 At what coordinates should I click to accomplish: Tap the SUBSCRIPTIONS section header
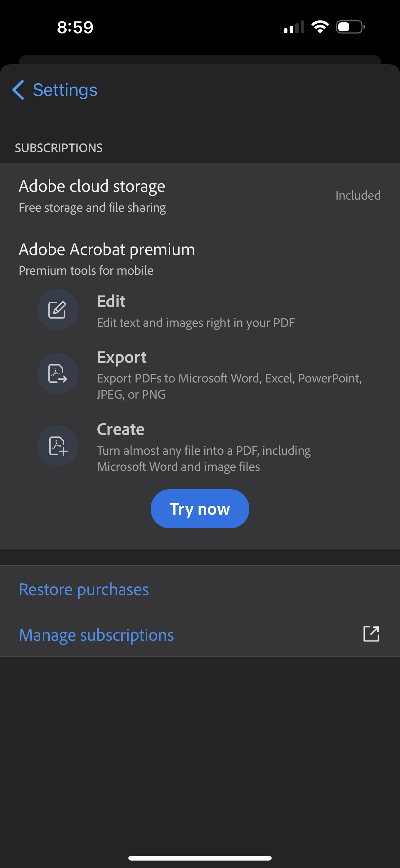59,147
